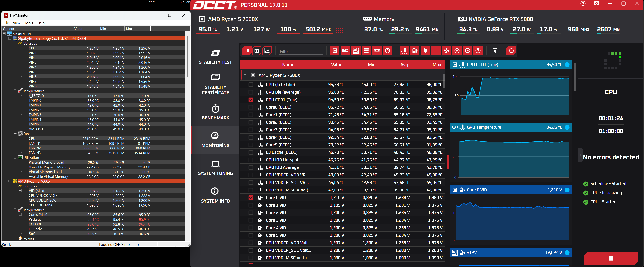
Task: Check the Core0 (CCD1) row checkbox
Action: tap(251, 107)
